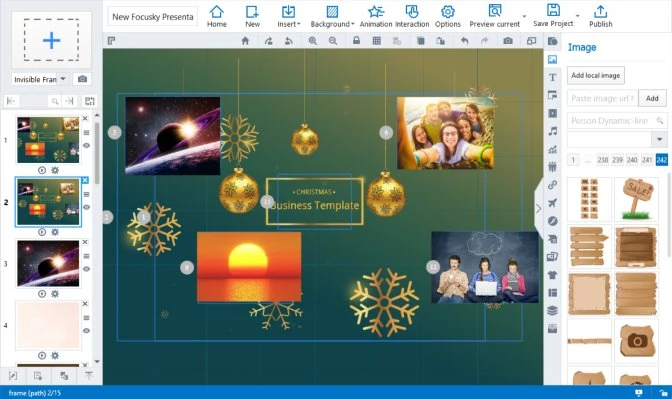Open the Animation tab
Image resolution: width=672 pixels, height=399 pixels.
[x=376, y=16]
